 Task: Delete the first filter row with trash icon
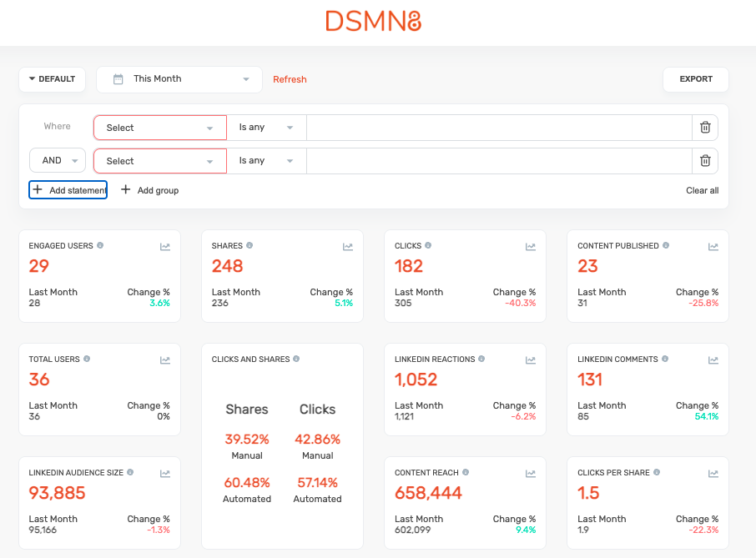[x=705, y=128]
